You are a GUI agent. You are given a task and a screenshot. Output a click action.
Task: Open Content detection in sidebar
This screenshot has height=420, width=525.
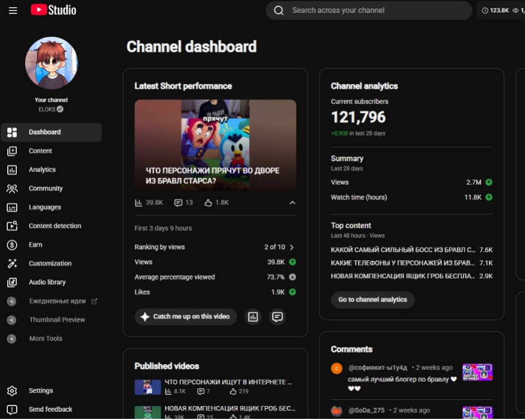point(51,226)
